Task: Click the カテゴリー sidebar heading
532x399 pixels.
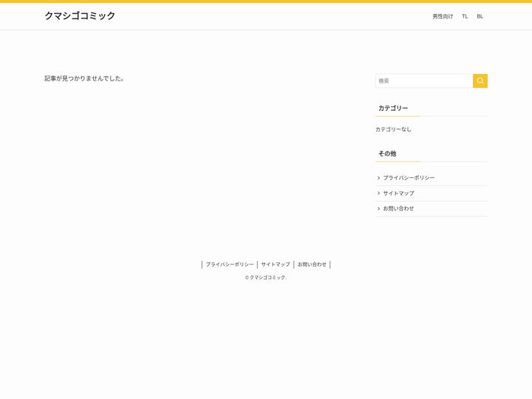Action: pyautogui.click(x=393, y=108)
